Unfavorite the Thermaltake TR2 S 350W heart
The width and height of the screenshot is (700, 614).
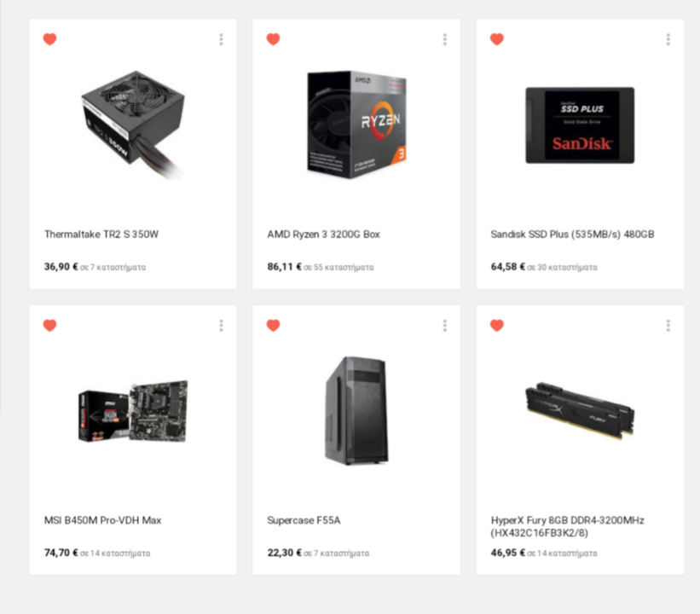pyautogui.click(x=50, y=39)
